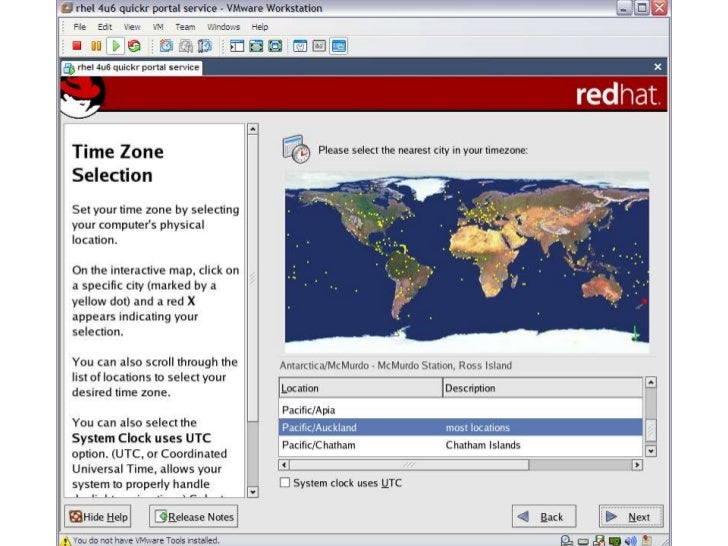Click the Red Hat shadowman logo

(x=82, y=96)
